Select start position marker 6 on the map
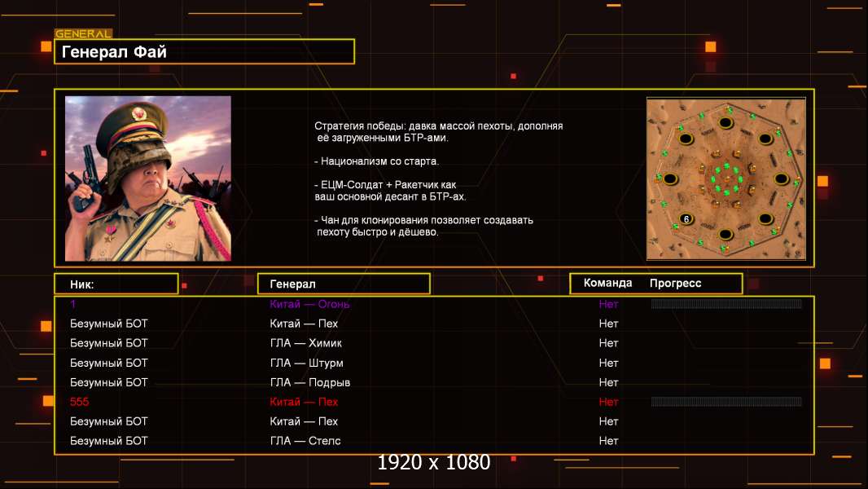 pyautogui.click(x=686, y=219)
